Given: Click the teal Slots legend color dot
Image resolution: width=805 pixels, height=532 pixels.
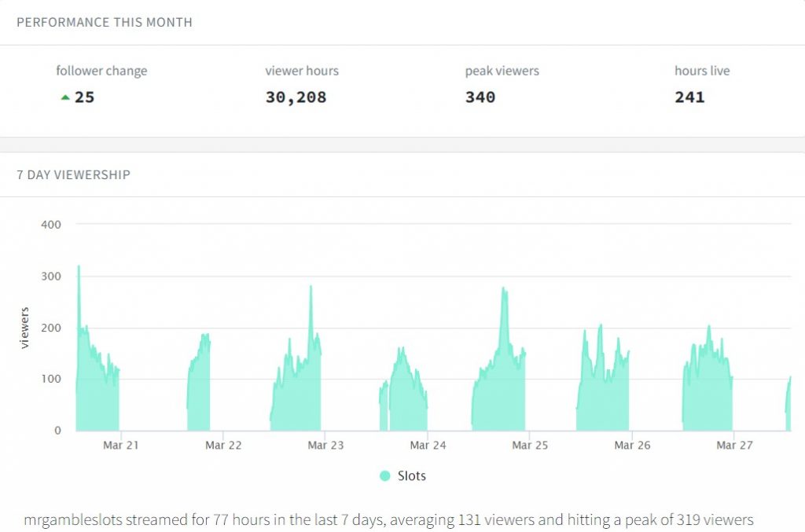Looking at the screenshot, I should [x=384, y=476].
